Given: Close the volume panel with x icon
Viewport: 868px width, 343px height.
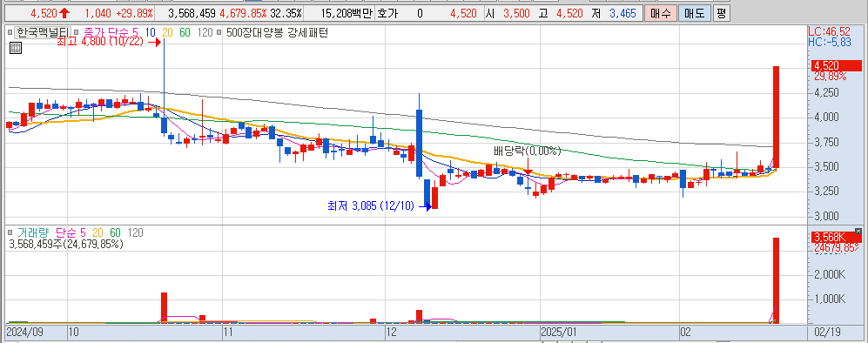Looking at the screenshot, I should (858, 231).
